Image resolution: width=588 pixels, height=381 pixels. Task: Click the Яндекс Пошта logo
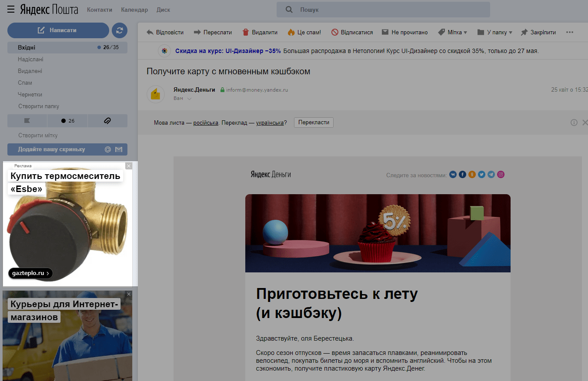tap(49, 9)
